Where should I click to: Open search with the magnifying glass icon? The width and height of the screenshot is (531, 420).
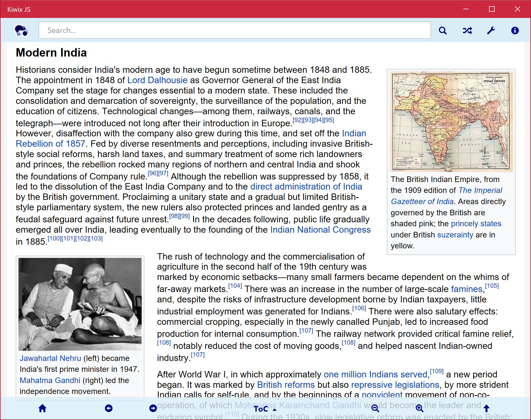443,30
